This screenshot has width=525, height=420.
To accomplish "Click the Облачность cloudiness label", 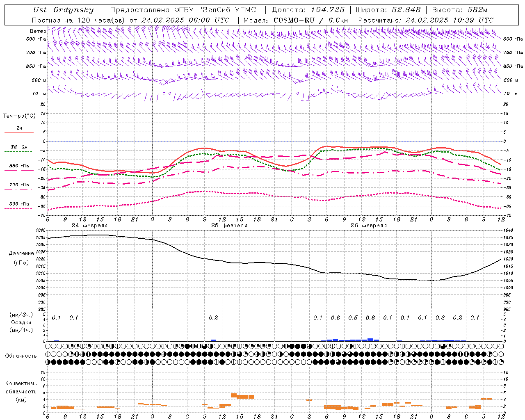I will pos(21,356).
